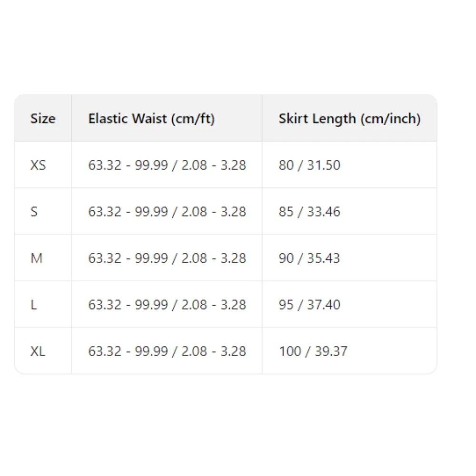This screenshot has height=476, width=476.
Task: Click the elastic waist cell in M row
Action: (x=167, y=258)
